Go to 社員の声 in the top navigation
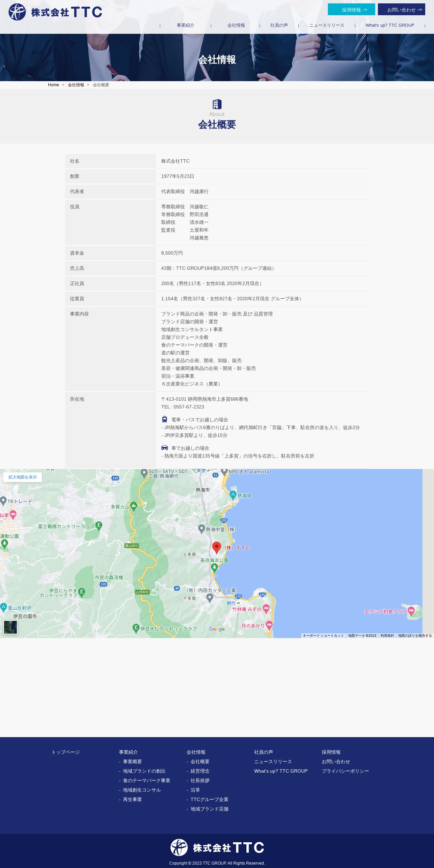The image size is (434, 868). coord(279,25)
